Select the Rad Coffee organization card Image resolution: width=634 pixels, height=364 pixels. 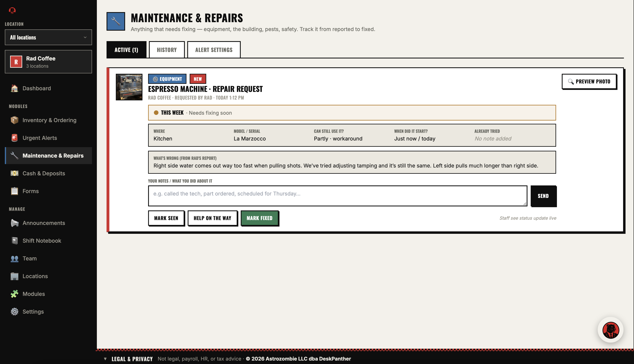tap(48, 62)
